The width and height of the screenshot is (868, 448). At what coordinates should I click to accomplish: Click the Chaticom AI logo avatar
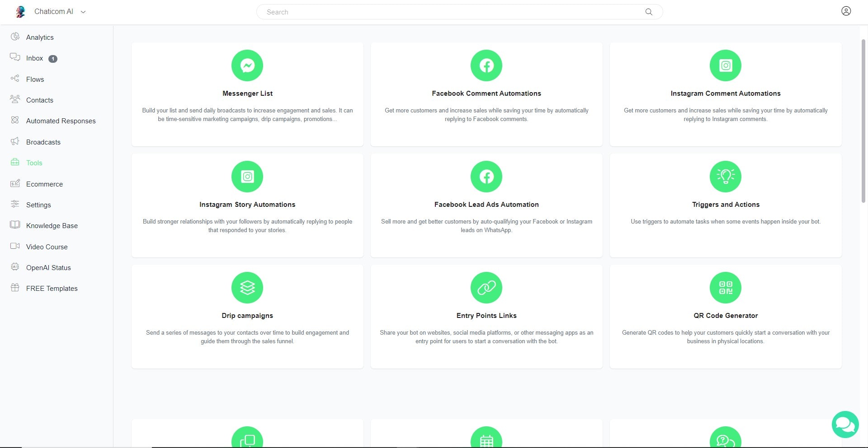point(20,12)
